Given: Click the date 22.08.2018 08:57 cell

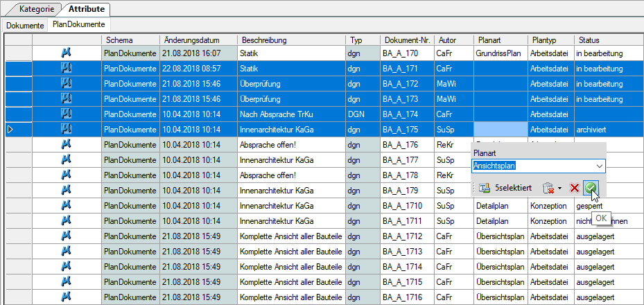Looking at the screenshot, I should click(198, 68).
